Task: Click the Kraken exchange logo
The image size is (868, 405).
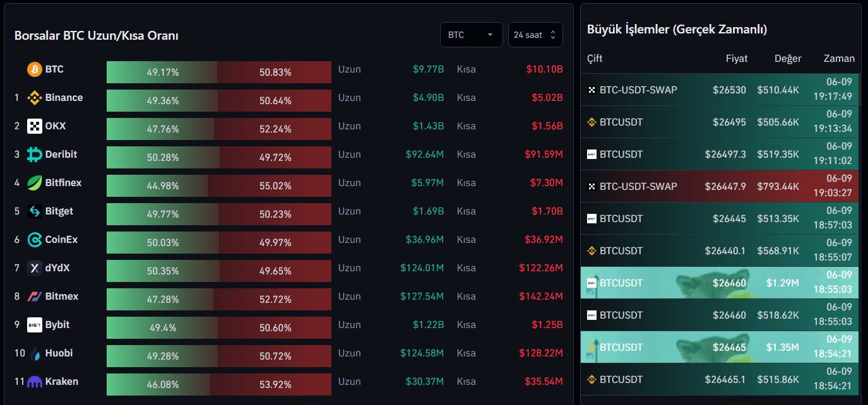Action: coord(35,382)
